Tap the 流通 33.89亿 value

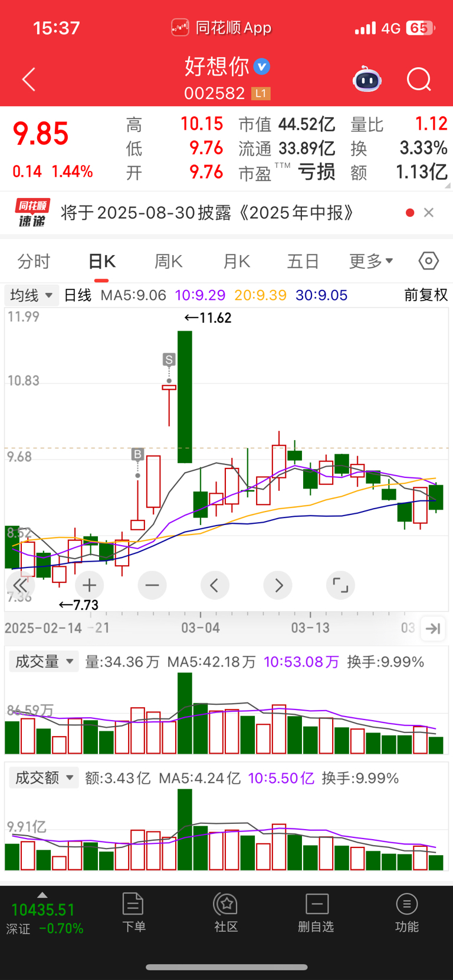click(307, 149)
